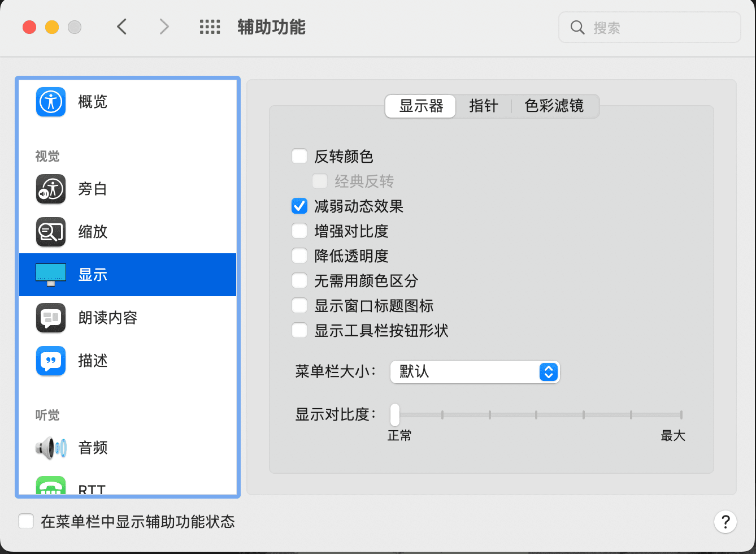Switch to the 指针 tab
756x554 pixels.
point(483,106)
